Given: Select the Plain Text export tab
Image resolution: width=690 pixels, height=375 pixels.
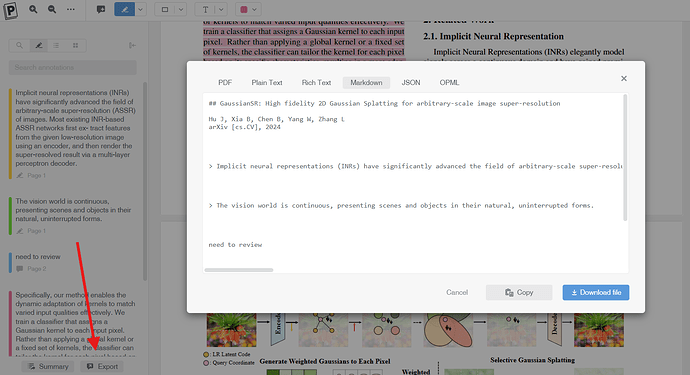Looking at the screenshot, I should [x=267, y=82].
